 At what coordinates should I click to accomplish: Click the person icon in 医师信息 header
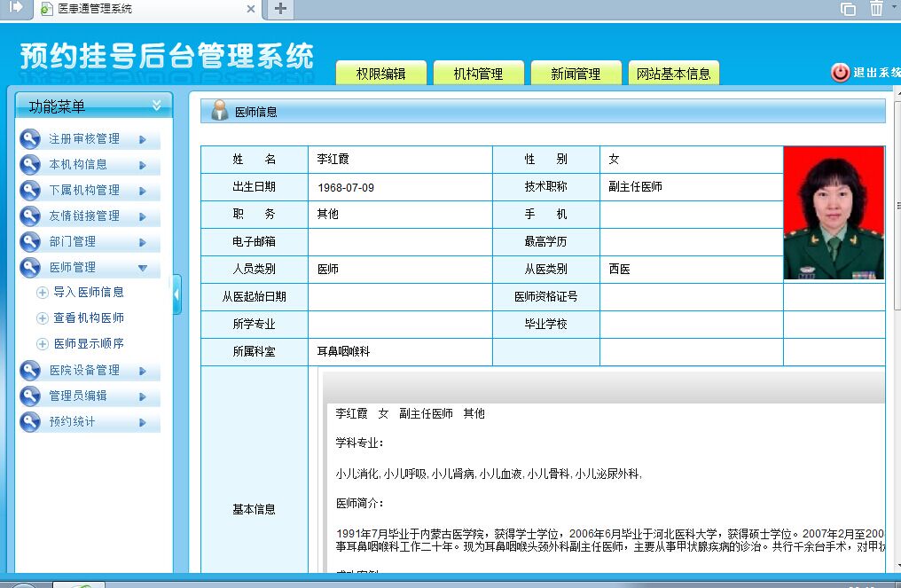[220, 110]
